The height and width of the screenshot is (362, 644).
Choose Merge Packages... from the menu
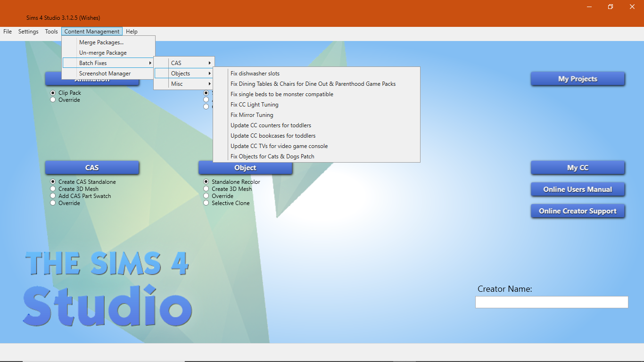[109, 42]
